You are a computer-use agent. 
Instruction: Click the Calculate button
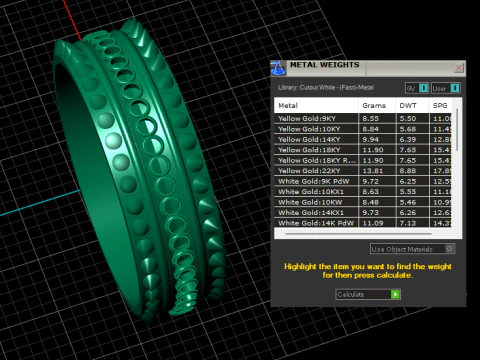pos(368,294)
